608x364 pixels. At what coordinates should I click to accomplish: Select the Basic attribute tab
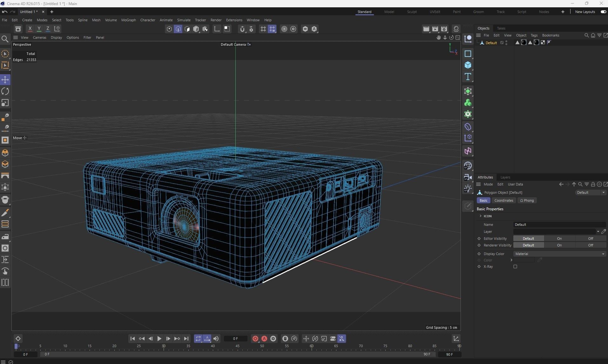click(x=483, y=200)
